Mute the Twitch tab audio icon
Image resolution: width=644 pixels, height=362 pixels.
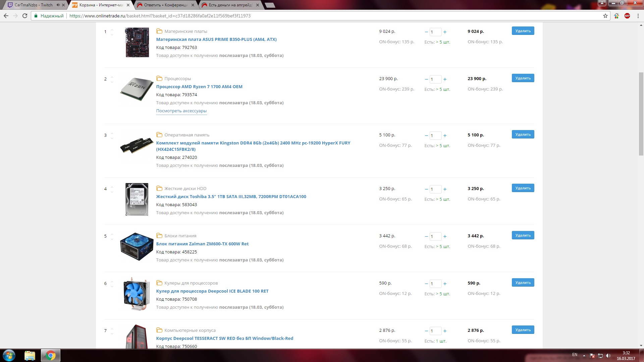tap(58, 5)
